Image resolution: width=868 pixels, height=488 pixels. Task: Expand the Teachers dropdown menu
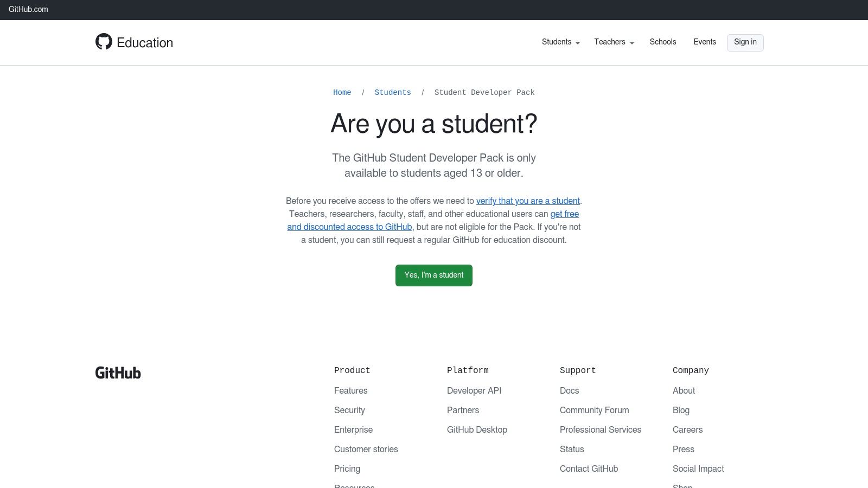click(x=610, y=42)
